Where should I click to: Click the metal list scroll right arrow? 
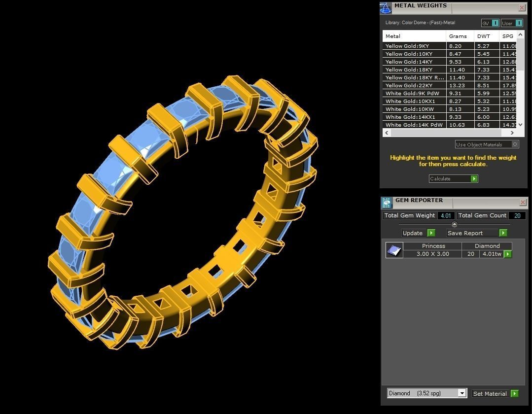512,133
